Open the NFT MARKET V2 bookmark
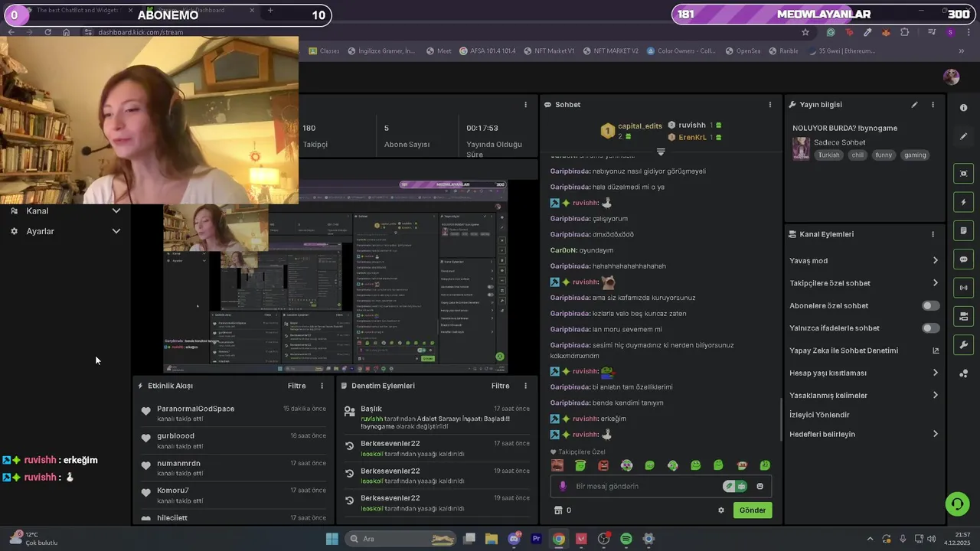The width and height of the screenshot is (980, 551). pyautogui.click(x=611, y=51)
